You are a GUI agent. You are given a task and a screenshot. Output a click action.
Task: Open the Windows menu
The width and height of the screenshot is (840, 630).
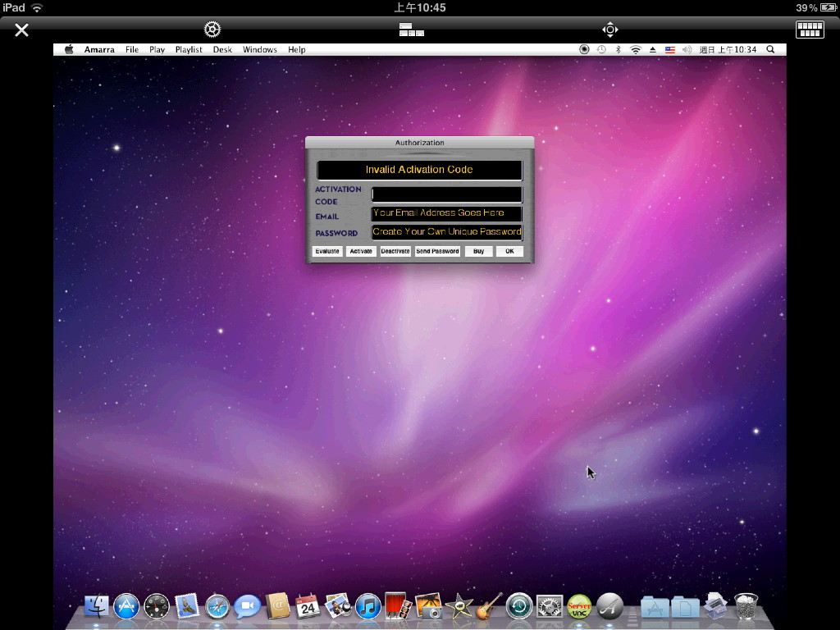pyautogui.click(x=260, y=49)
